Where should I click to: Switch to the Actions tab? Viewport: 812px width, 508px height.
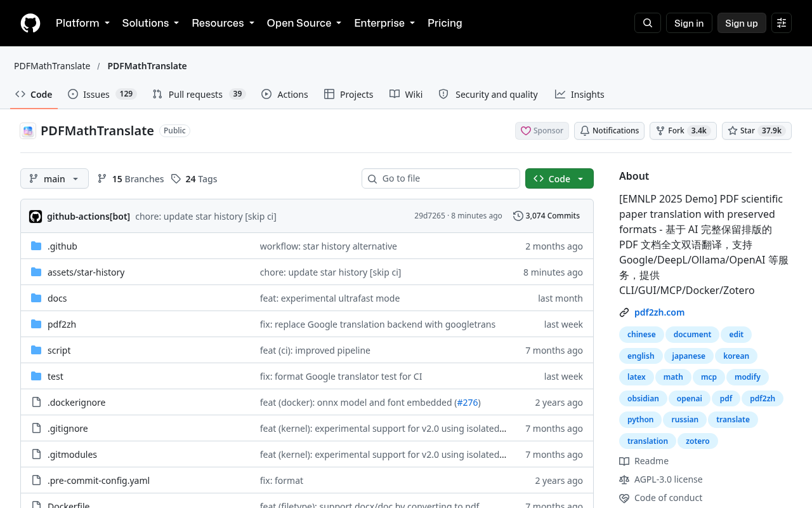click(285, 94)
